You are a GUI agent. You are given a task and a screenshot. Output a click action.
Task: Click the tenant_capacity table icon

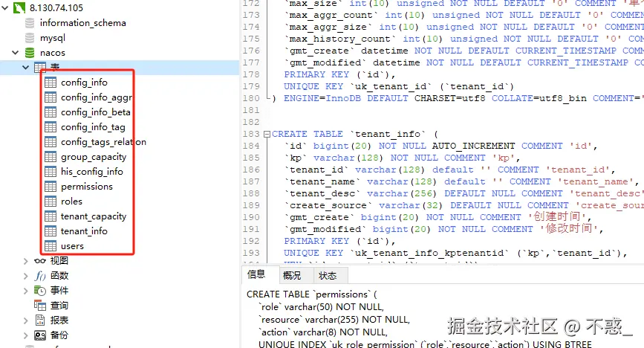pyautogui.click(x=51, y=216)
